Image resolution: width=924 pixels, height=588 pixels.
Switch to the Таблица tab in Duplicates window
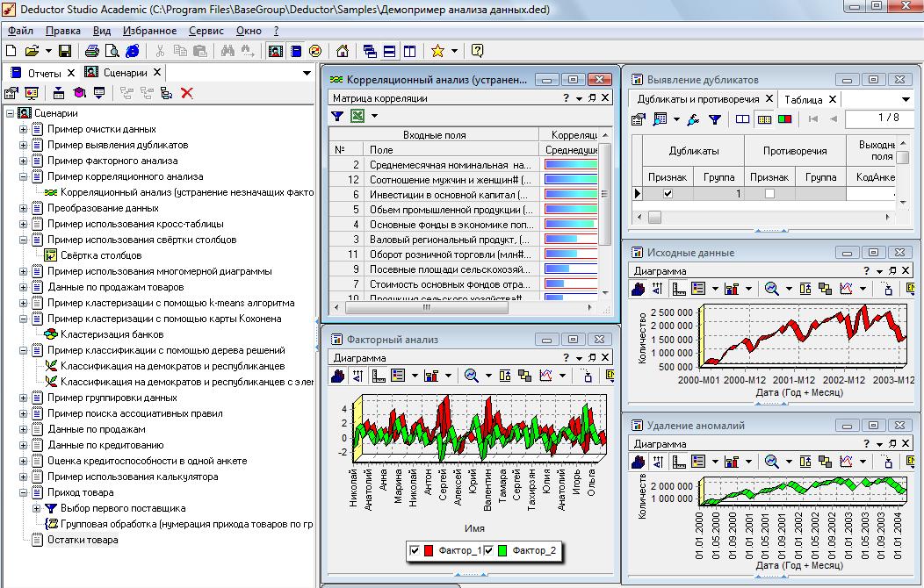pyautogui.click(x=803, y=99)
